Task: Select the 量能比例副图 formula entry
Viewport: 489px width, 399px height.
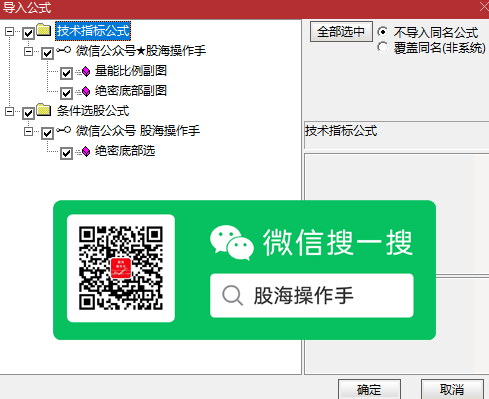Action: click(x=131, y=71)
